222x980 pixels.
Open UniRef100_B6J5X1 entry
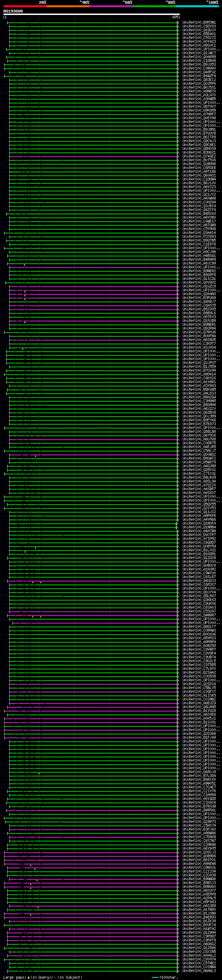pyautogui.click(x=199, y=88)
